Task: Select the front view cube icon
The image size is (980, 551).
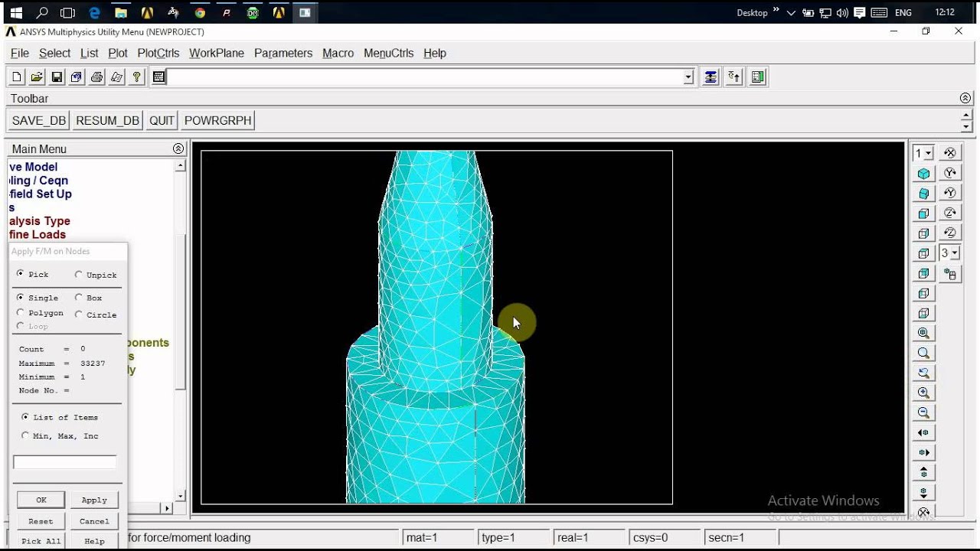Action: point(924,214)
